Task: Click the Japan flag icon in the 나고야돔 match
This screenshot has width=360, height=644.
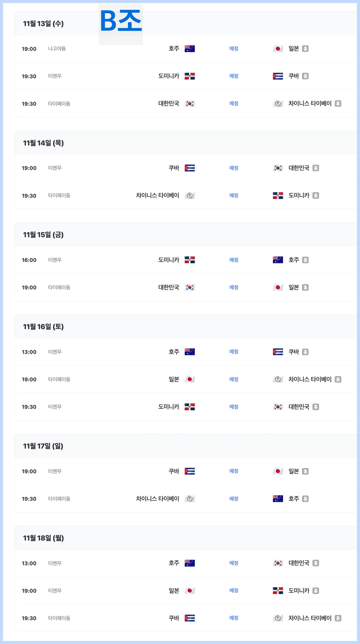Action: point(278,49)
